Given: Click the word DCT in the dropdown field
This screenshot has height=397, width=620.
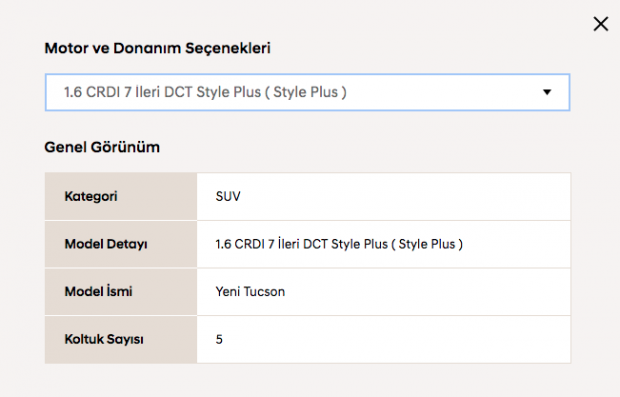Looking at the screenshot, I should (178, 92).
